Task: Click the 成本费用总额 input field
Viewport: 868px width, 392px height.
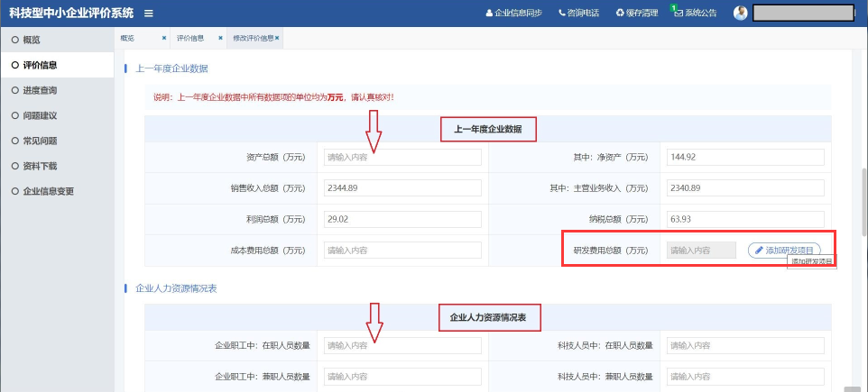Action: 402,250
